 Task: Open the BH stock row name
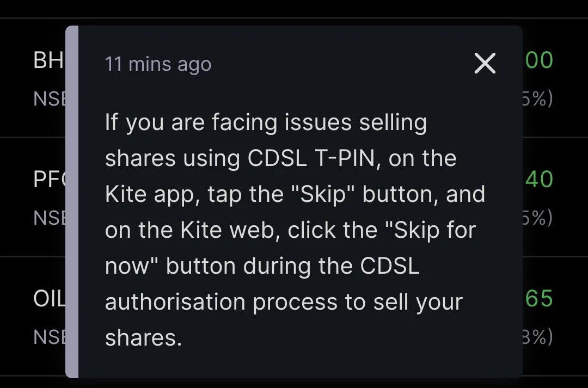(49, 60)
